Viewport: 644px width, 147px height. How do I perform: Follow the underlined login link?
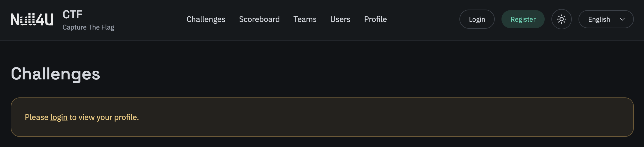pos(59,117)
